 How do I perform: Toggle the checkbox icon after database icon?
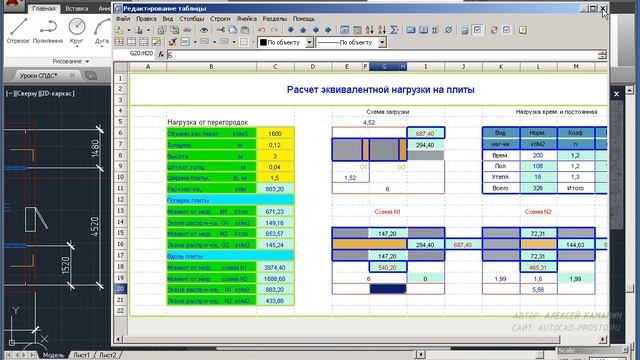[477, 30]
